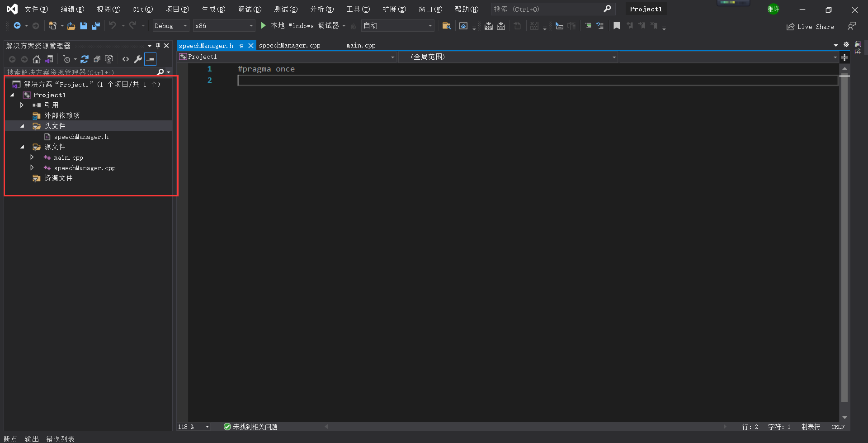Screen dimensions: 868x443
Task: Switch to the main.cpp tab
Action: 361,46
